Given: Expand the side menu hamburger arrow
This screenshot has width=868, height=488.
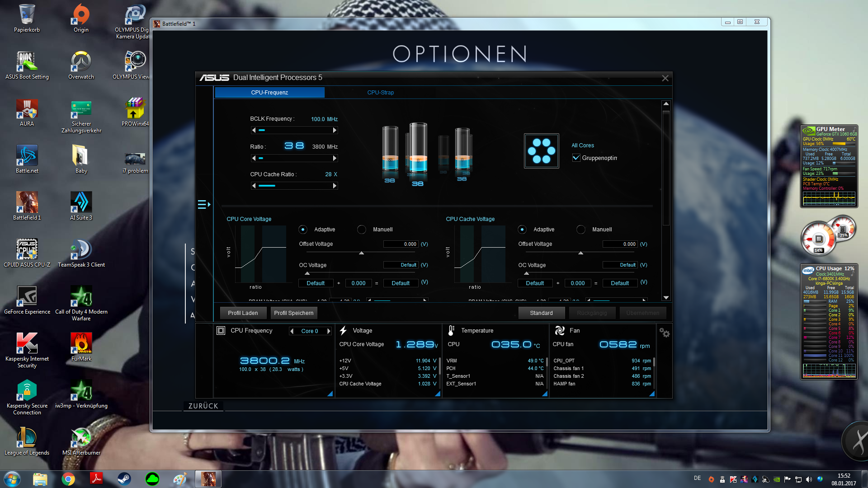Looking at the screenshot, I should pos(204,205).
